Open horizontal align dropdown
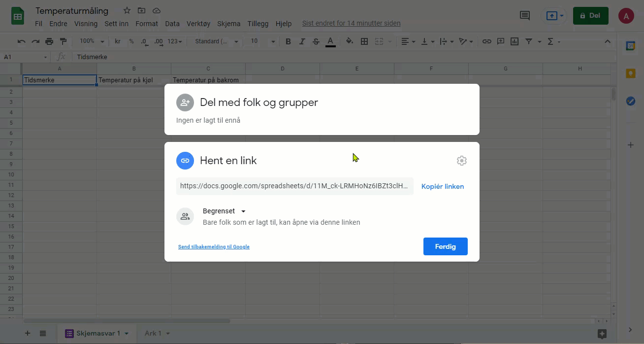Screen dimensions: 644x344 click(x=408, y=41)
